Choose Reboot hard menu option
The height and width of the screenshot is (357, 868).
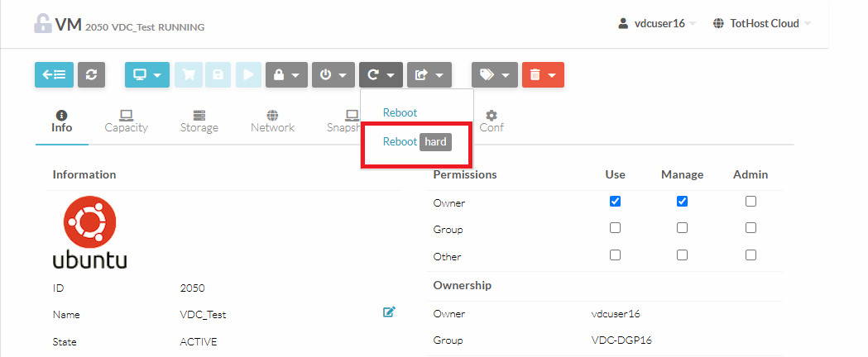click(416, 142)
